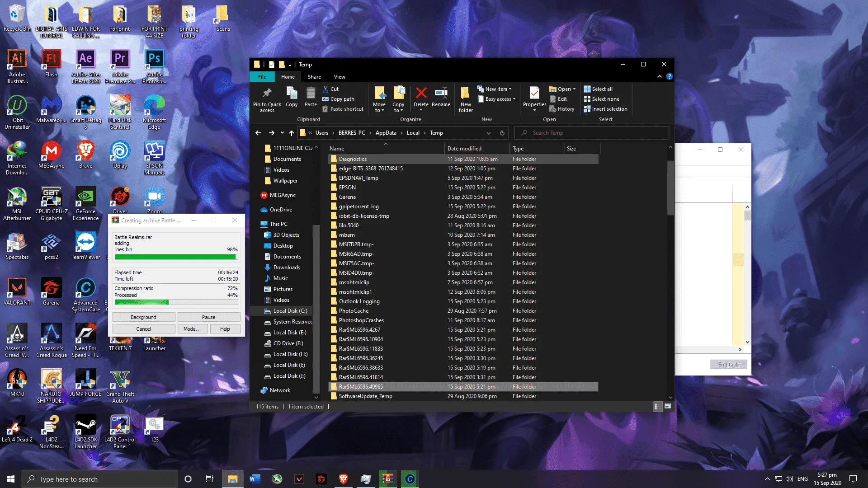Screen dimensions: 868x488
Task: Sort by Name column header
Action: [x=386, y=148]
